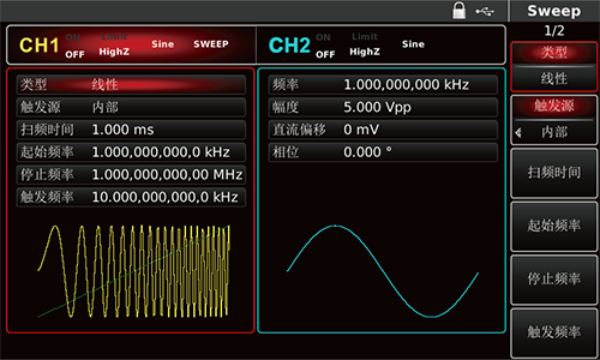Screen dimensions: 600x360
Task: Click the padlock icon in top bar
Action: pyautogui.click(x=459, y=11)
